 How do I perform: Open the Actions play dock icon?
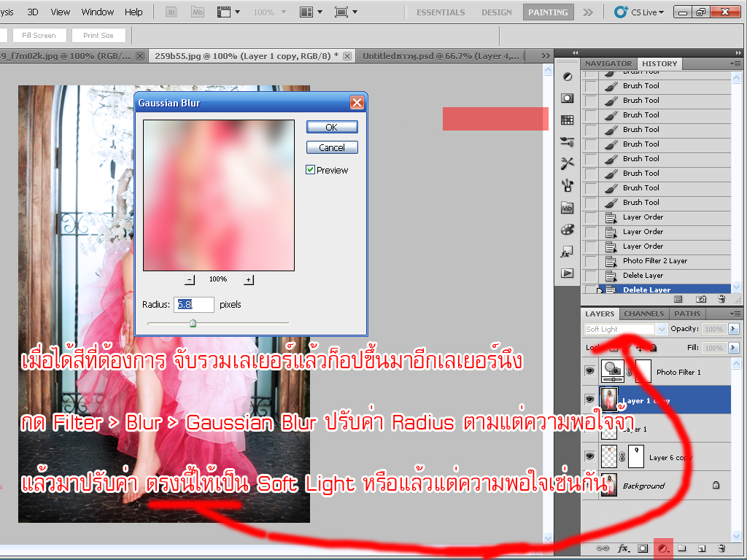point(567,273)
